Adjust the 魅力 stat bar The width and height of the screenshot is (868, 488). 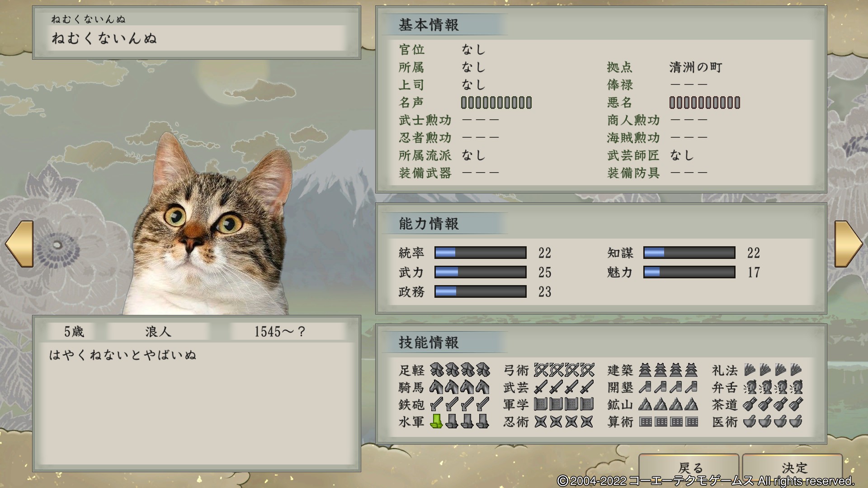pos(689,272)
